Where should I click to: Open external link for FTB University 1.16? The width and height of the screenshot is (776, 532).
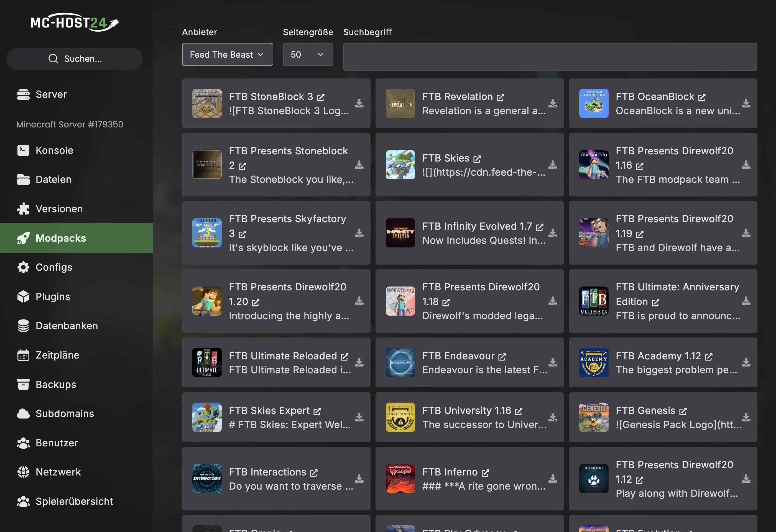click(x=518, y=411)
